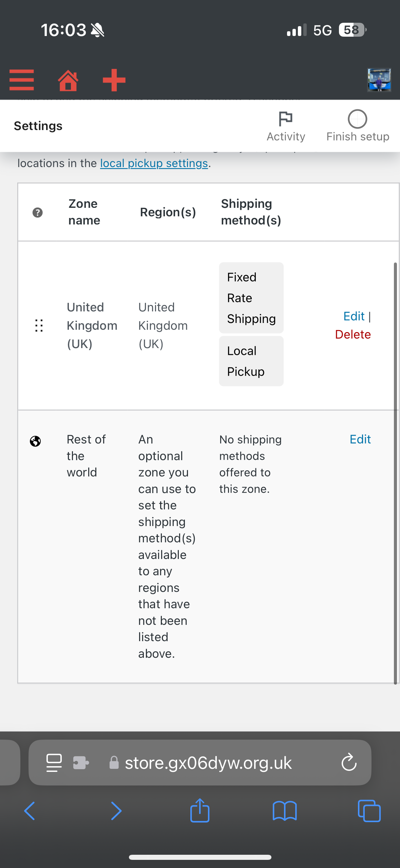Viewport: 400px width, 868px height.
Task: Open the user profile avatar
Action: click(x=379, y=80)
